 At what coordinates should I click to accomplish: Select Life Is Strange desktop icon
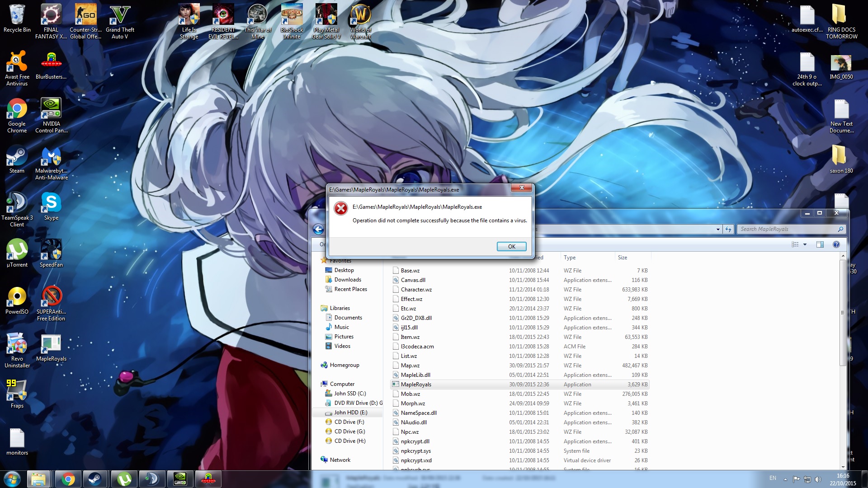click(189, 21)
